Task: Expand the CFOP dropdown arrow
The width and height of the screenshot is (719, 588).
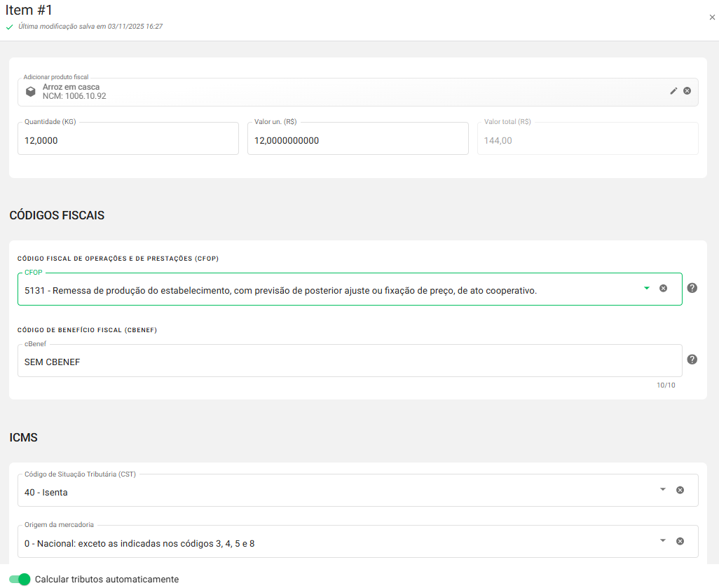Action: pos(647,288)
